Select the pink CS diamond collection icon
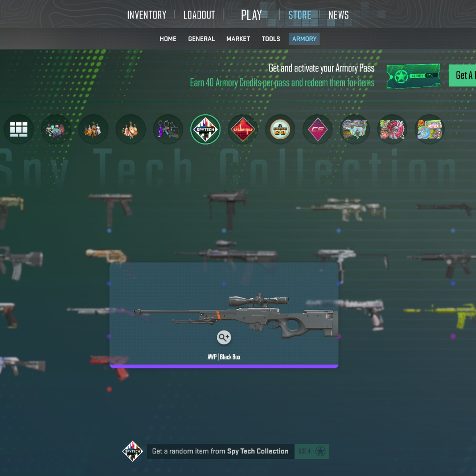476x476 pixels. pyautogui.click(x=317, y=129)
